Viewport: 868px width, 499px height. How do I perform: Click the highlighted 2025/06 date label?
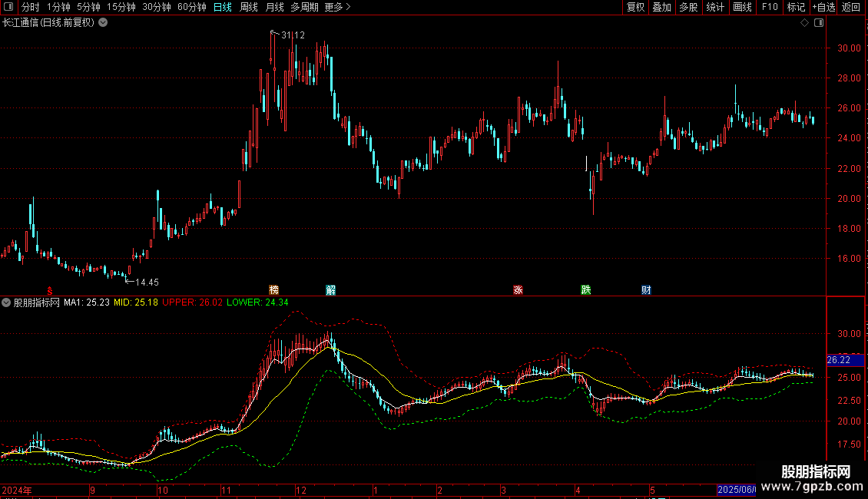point(736,490)
